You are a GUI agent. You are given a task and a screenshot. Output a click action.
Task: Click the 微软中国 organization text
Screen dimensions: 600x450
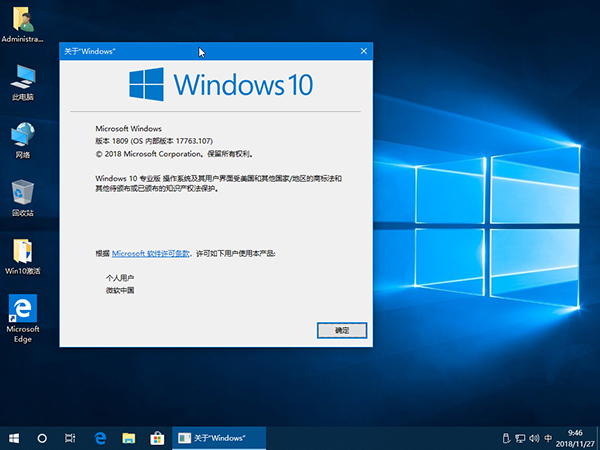point(120,290)
